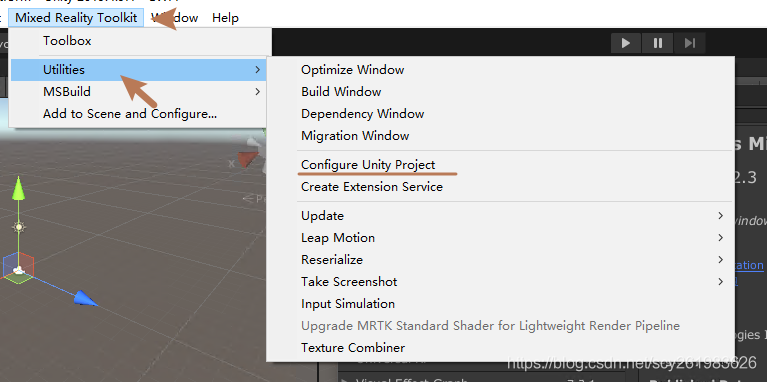This screenshot has height=382, width=767.
Task: Choose Input Simulation
Action: click(500, 303)
